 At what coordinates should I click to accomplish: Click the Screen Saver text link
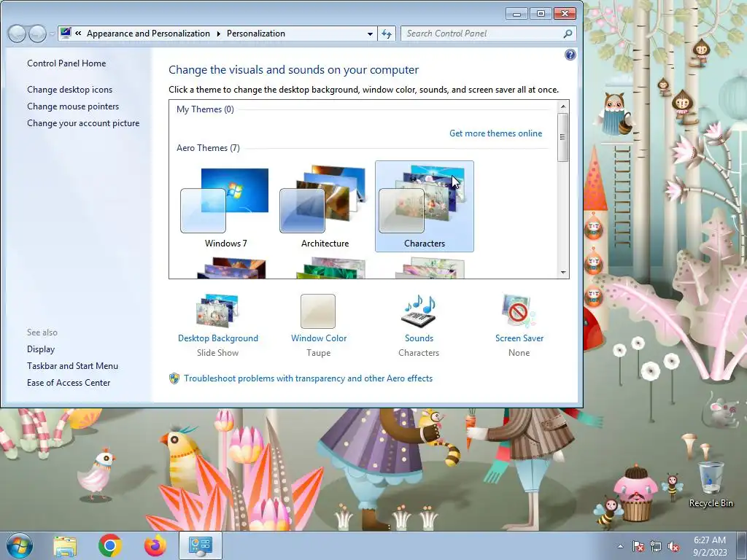pyautogui.click(x=519, y=338)
